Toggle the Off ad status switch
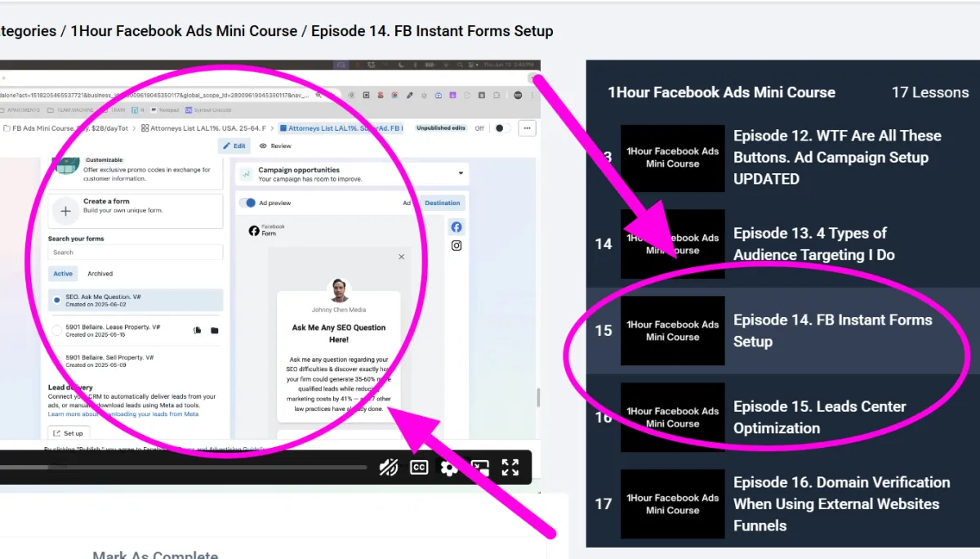The width and height of the screenshot is (980, 559). (x=504, y=128)
